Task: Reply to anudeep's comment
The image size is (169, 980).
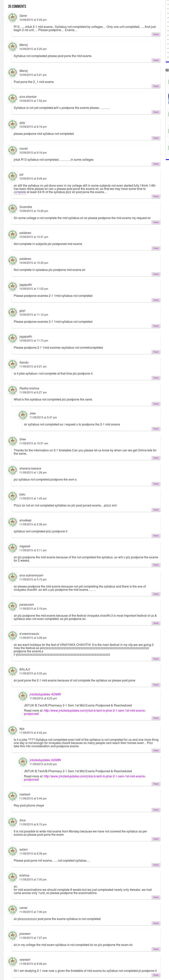Action: pos(156,536)
